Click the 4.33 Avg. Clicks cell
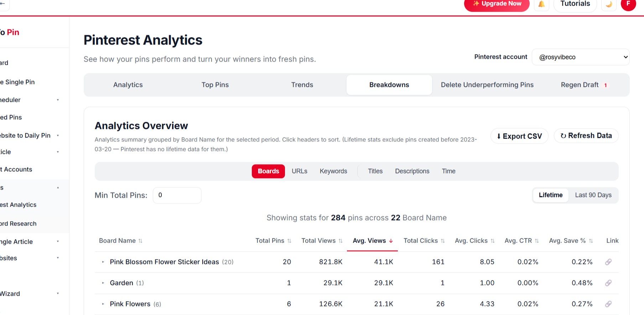This screenshot has height=315, width=644. coord(487,304)
